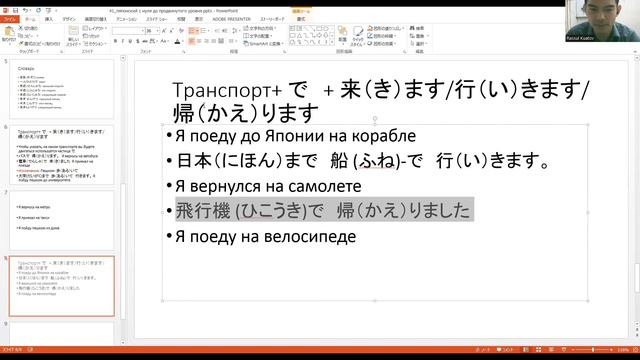Image resolution: width=640 pixels, height=360 pixels.
Task: Open Drawing Tools Format tab
Action: click(301, 19)
